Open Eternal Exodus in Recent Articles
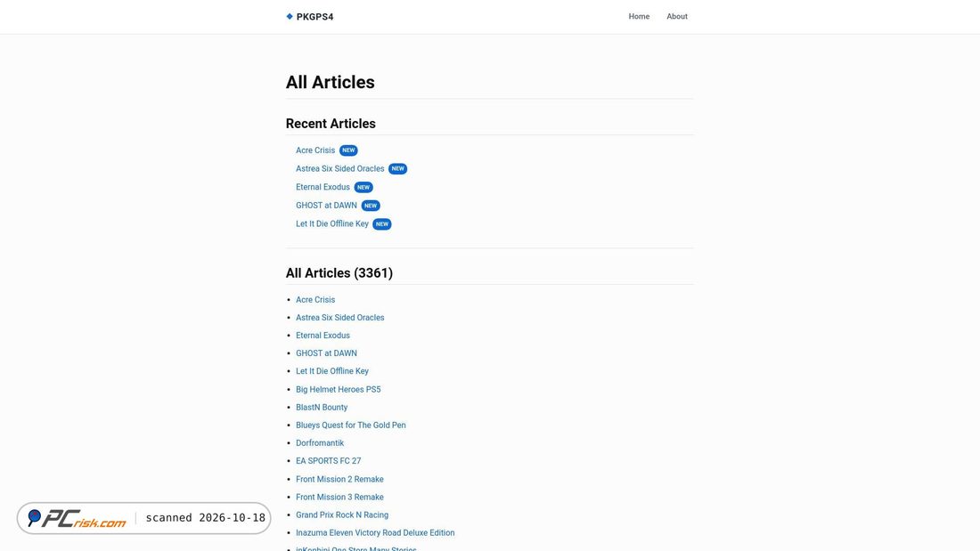 pos(323,187)
